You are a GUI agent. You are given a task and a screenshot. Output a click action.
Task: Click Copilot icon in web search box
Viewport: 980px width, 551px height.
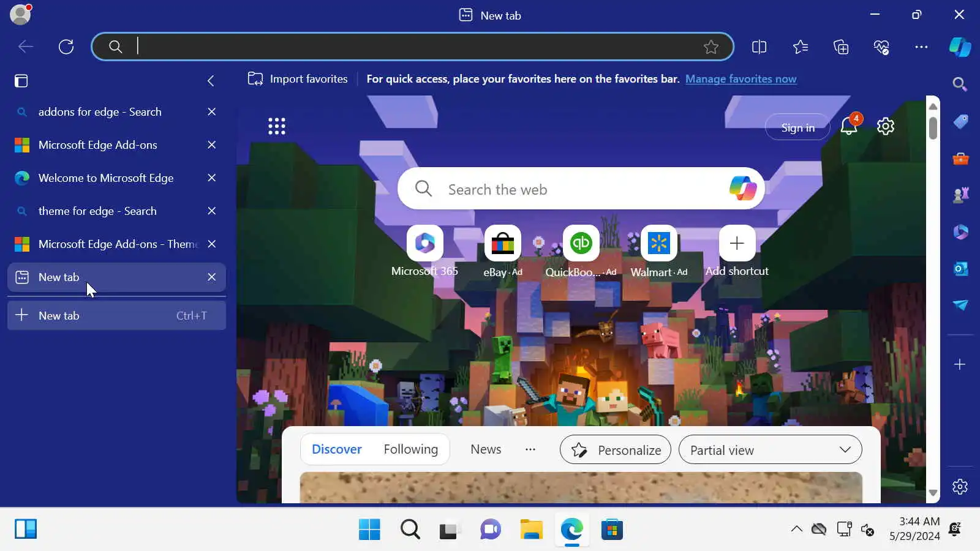743,189
